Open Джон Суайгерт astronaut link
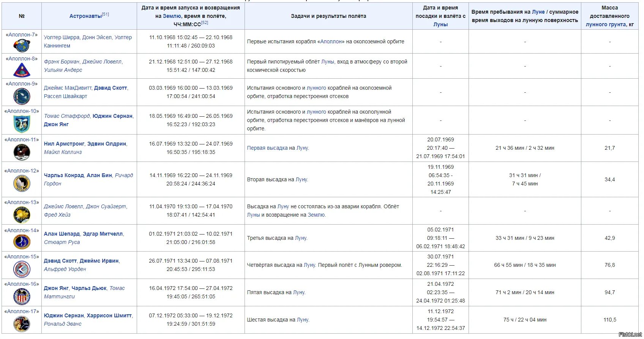644x339 pixels. click(106, 206)
